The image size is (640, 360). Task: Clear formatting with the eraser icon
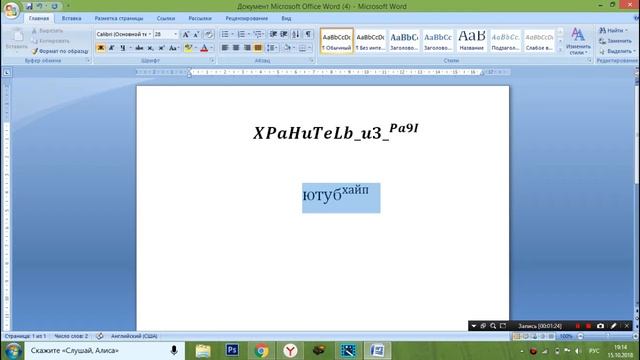point(209,35)
